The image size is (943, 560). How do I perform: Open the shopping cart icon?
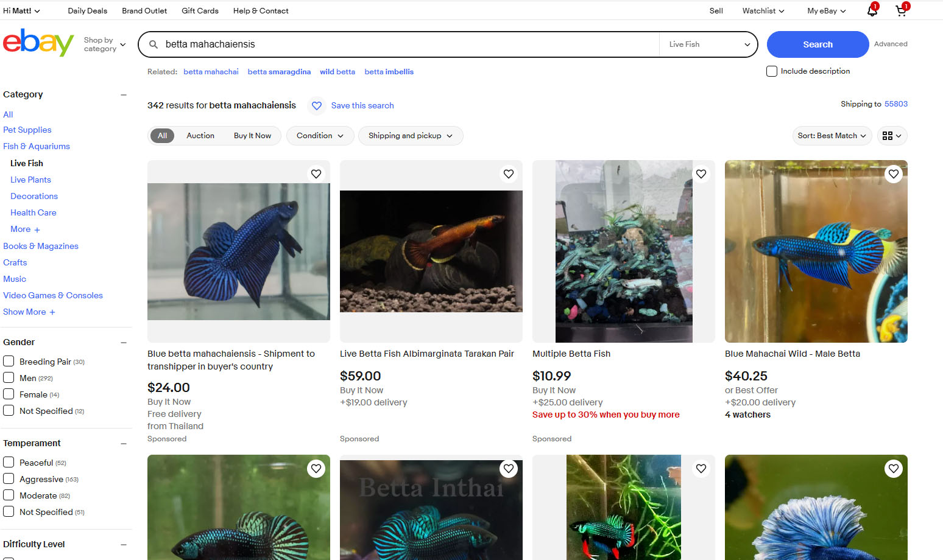tap(901, 10)
